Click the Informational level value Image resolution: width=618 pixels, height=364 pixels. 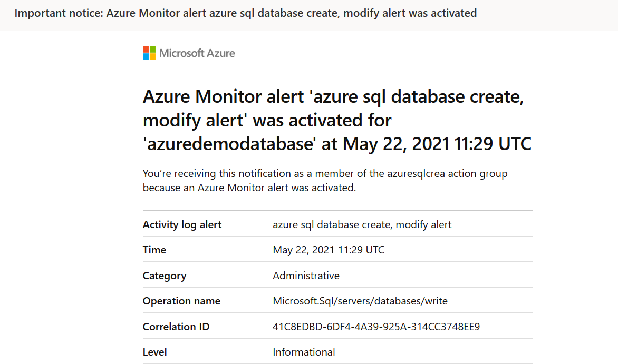(x=304, y=352)
